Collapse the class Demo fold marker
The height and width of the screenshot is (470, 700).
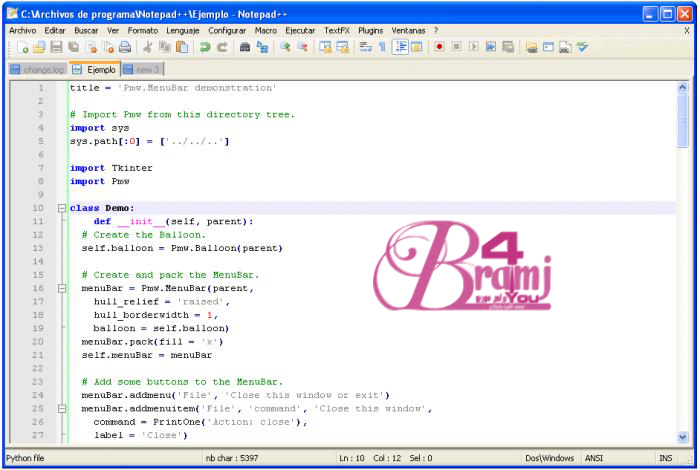tap(62, 208)
